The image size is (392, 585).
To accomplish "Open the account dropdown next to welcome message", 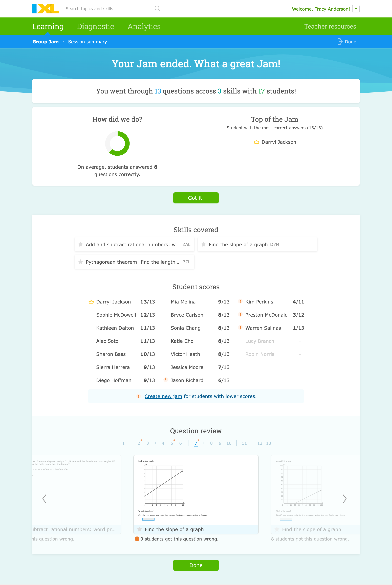I will (356, 9).
